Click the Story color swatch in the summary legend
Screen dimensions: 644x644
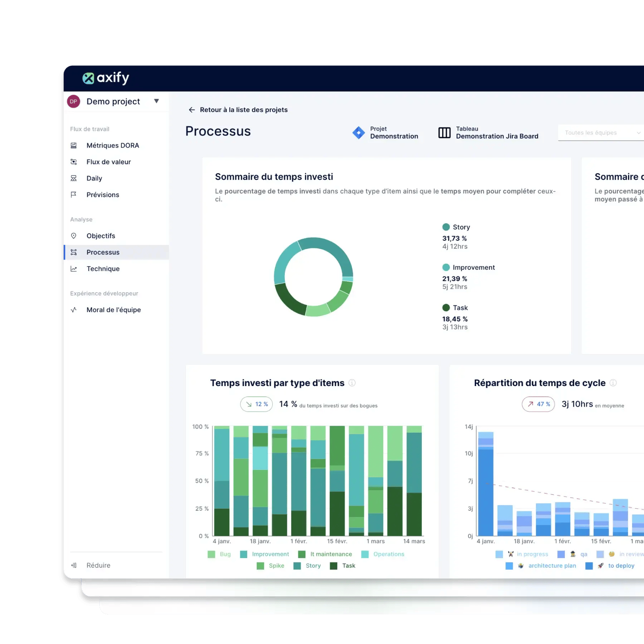(445, 226)
